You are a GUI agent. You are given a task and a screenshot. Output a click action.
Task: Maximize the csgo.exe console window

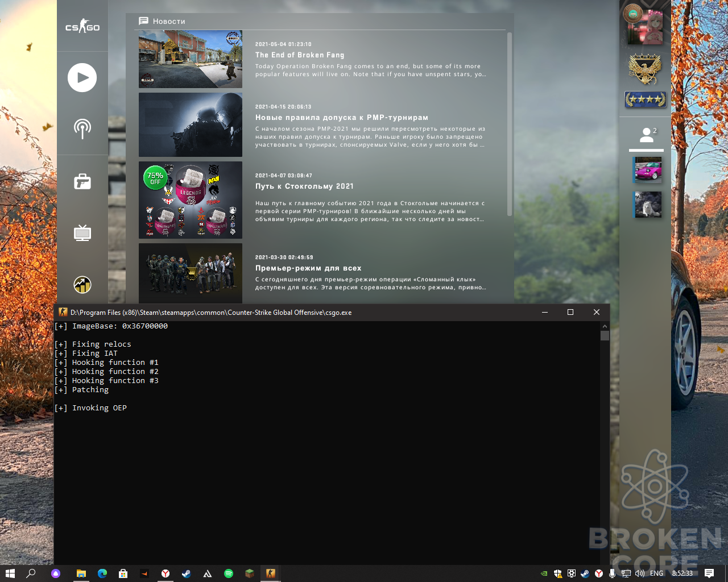click(570, 312)
